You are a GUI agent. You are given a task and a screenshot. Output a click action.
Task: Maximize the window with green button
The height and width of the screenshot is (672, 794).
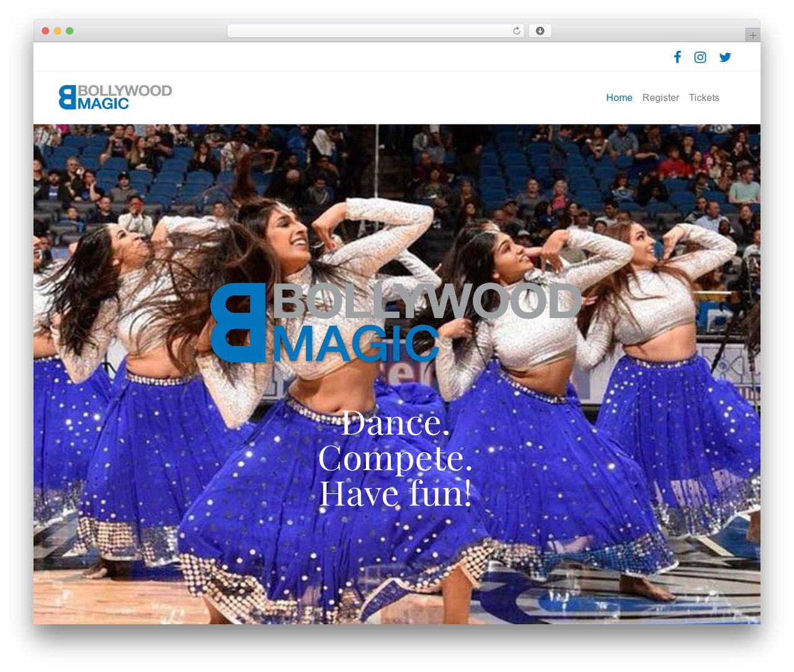pyautogui.click(x=69, y=31)
